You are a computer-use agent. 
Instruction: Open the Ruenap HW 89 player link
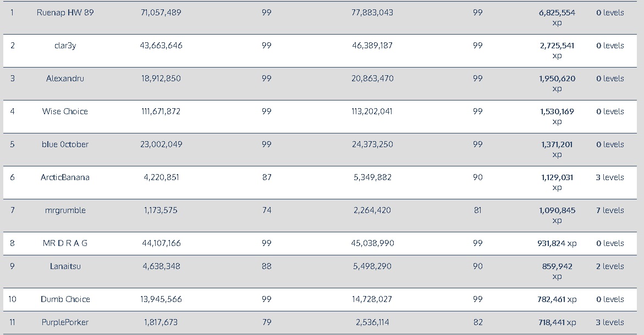tap(65, 13)
